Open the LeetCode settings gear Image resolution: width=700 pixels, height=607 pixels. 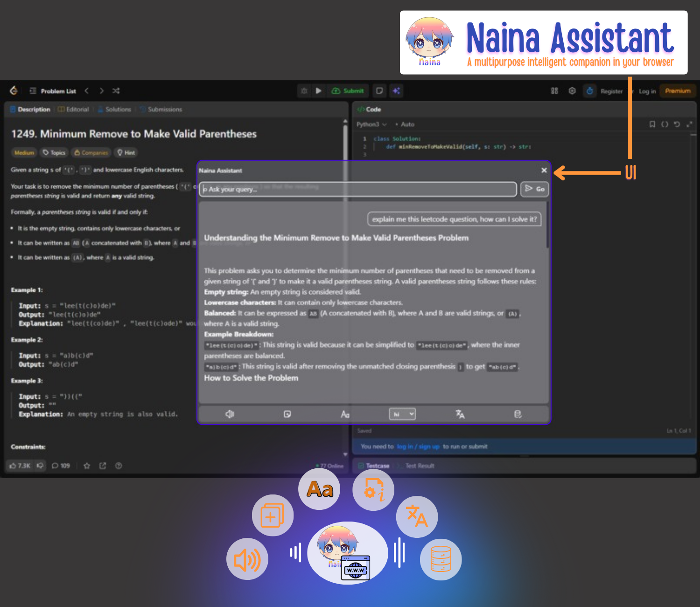point(572,91)
